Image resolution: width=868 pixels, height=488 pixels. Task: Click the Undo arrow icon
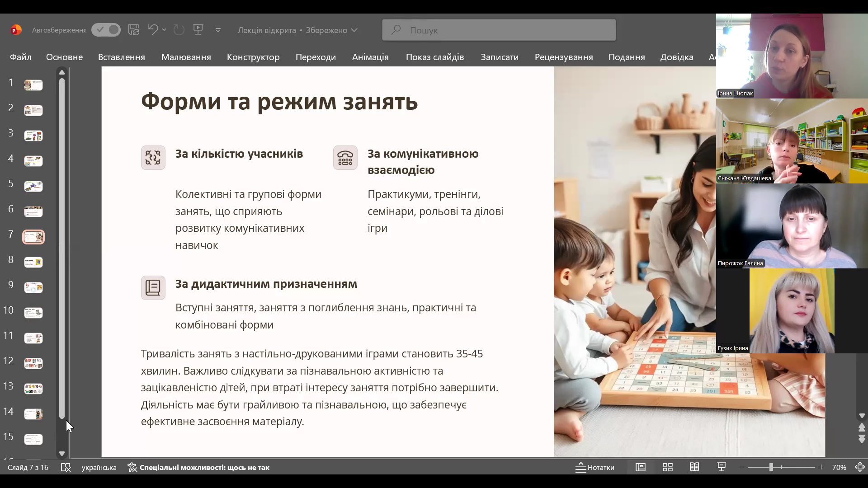152,30
